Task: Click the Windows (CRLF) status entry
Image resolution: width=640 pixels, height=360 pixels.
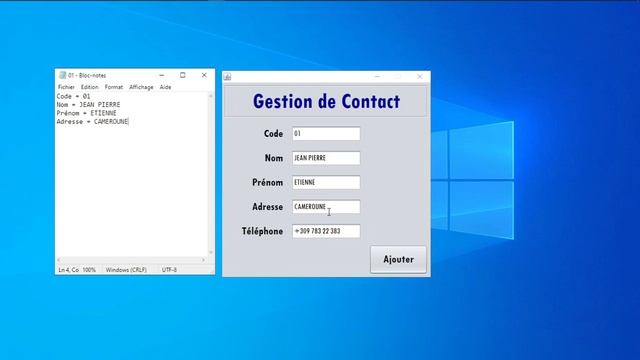Action: [x=126, y=270]
